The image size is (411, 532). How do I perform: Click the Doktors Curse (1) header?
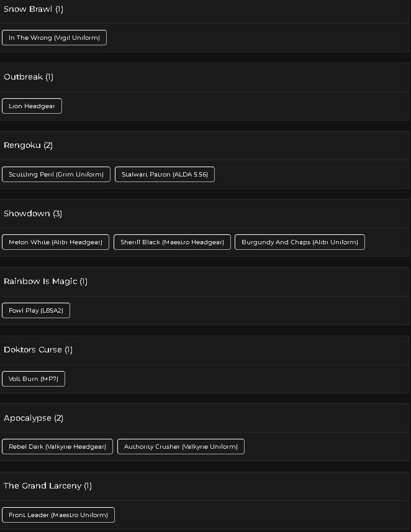coord(204,350)
